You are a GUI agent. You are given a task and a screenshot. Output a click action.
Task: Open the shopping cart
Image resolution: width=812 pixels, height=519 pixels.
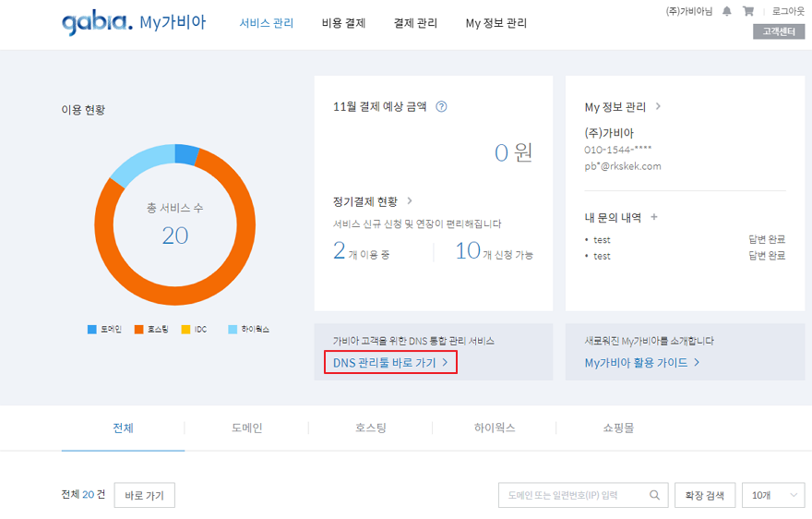pyautogui.click(x=748, y=11)
